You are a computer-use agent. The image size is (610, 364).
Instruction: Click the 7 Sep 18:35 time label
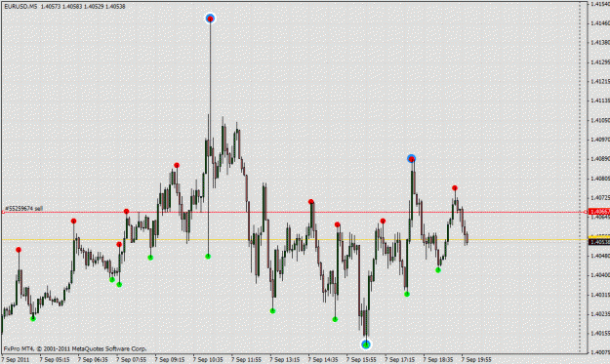click(437, 360)
